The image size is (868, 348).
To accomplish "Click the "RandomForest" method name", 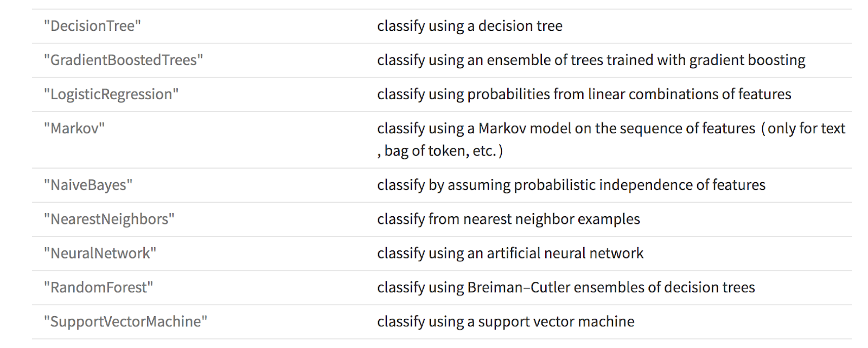I will 98,287.
